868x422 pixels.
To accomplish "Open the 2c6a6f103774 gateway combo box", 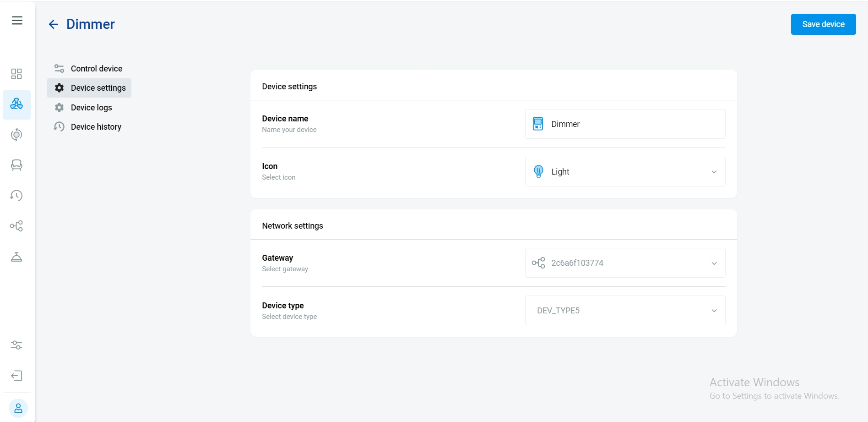I will click(x=625, y=263).
